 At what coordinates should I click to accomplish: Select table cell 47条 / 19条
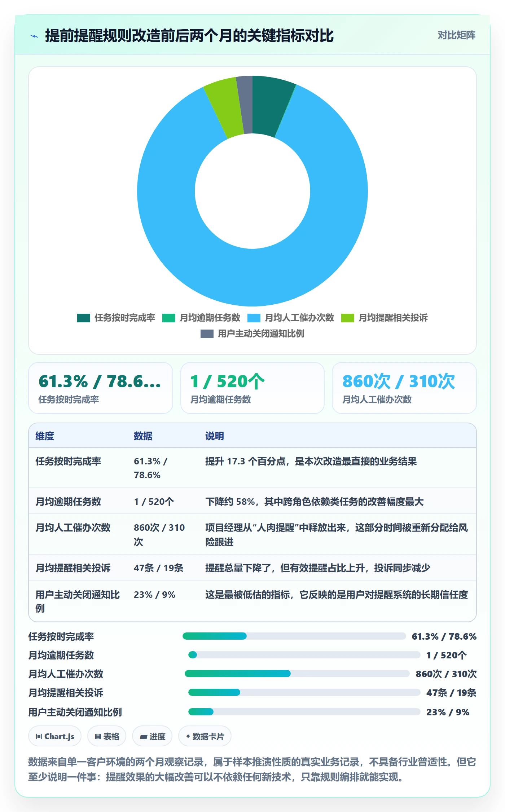pos(159,568)
